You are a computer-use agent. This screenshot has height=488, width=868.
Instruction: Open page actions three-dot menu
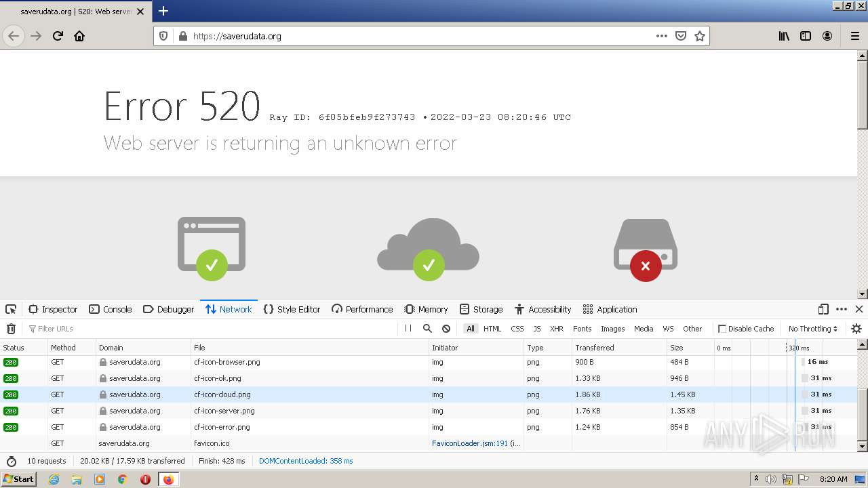click(662, 36)
